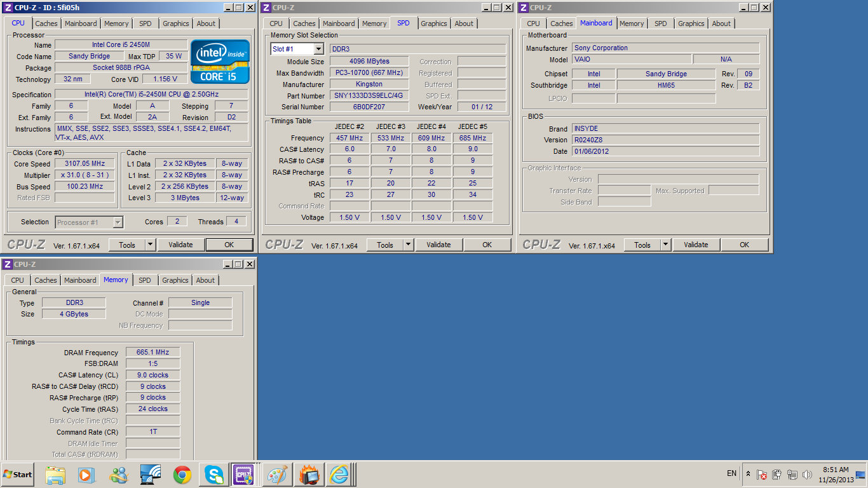Viewport: 868px width, 488px height.
Task: Click the title bar icon of Memory window
Action: [8, 264]
